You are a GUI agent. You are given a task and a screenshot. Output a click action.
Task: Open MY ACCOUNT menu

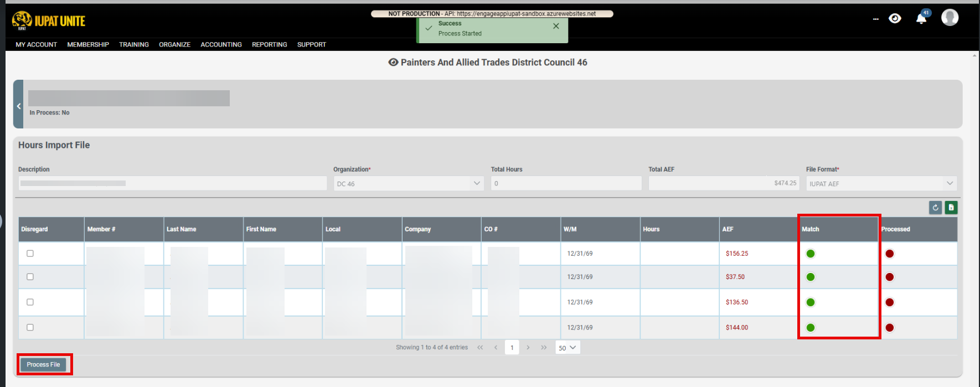pyautogui.click(x=37, y=45)
